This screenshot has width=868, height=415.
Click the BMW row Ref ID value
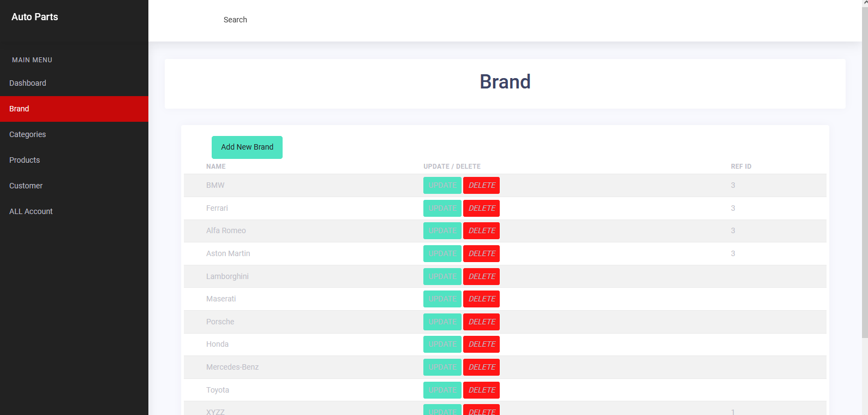[x=733, y=185]
